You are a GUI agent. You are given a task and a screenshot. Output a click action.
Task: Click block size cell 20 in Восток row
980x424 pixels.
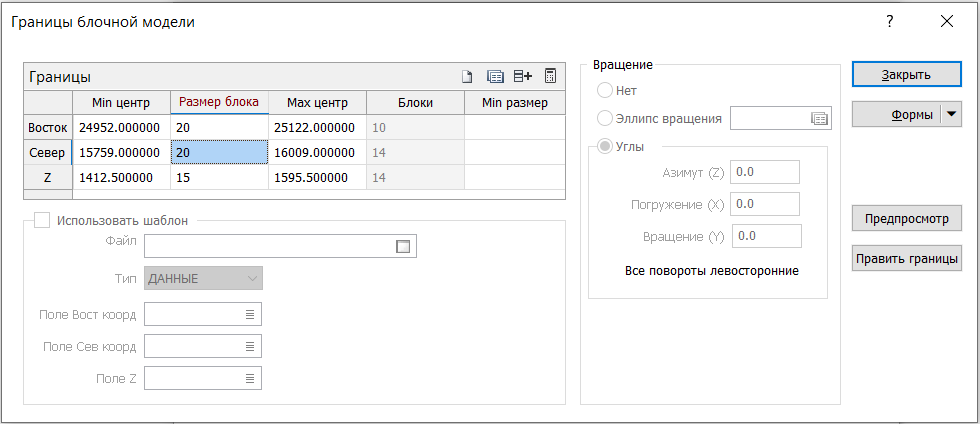tap(219, 128)
